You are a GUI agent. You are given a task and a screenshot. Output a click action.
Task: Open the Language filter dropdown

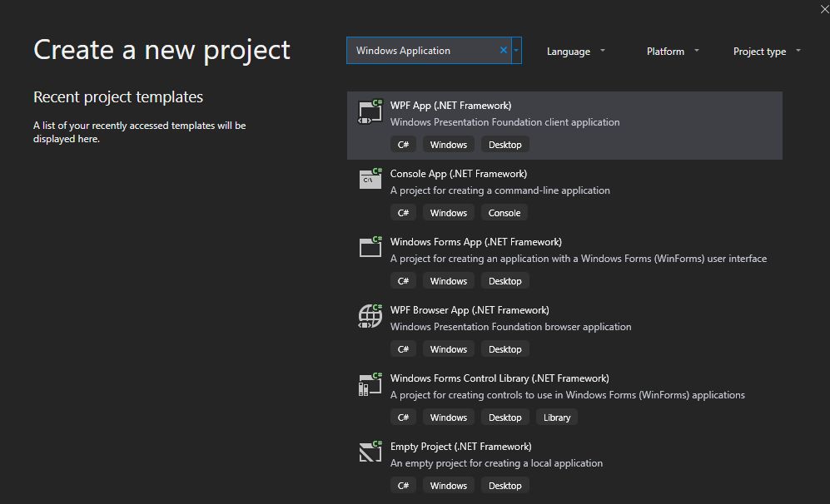pyautogui.click(x=576, y=52)
